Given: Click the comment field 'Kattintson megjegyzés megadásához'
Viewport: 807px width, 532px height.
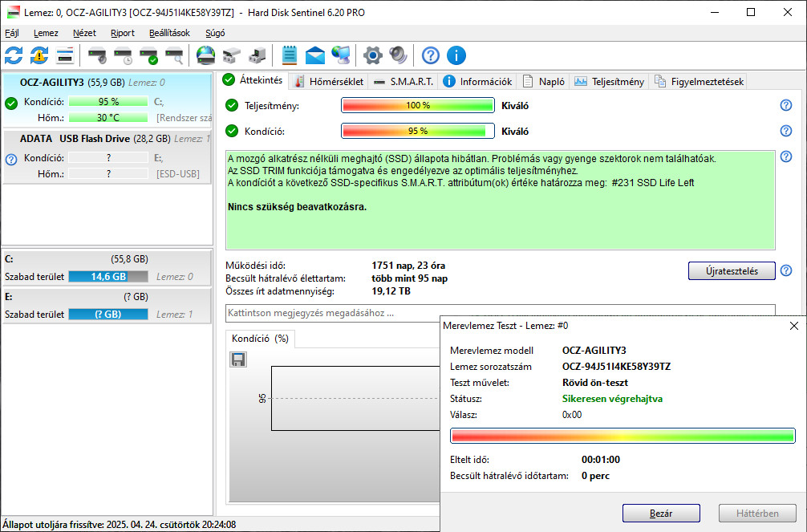Looking at the screenshot, I should 501,313.
